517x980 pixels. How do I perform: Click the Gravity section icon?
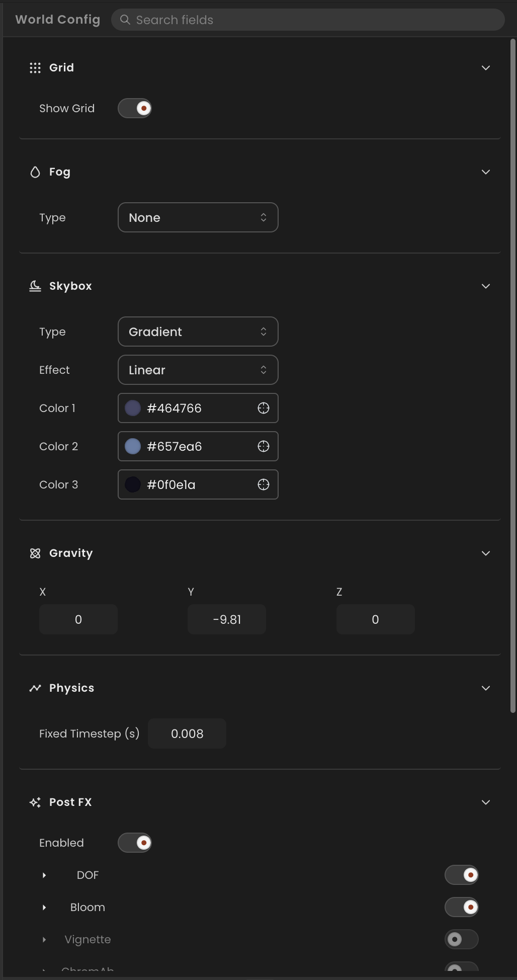35,553
